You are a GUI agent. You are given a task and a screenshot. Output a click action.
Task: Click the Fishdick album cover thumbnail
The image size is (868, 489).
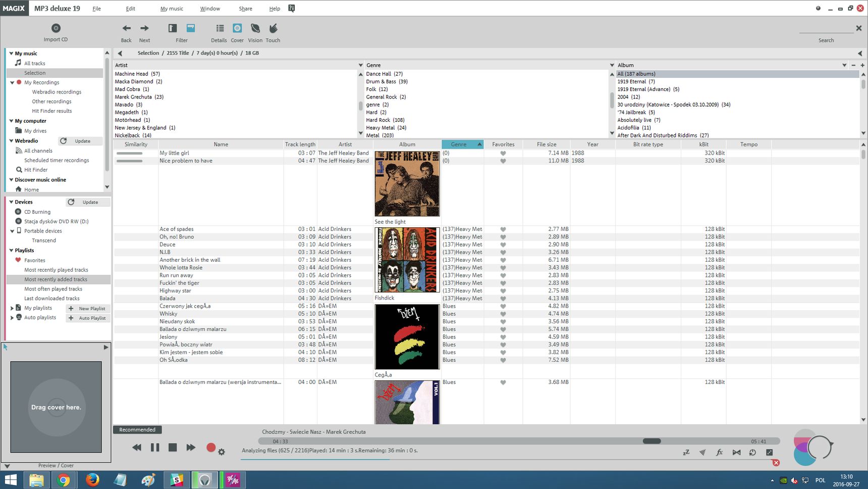point(407,260)
